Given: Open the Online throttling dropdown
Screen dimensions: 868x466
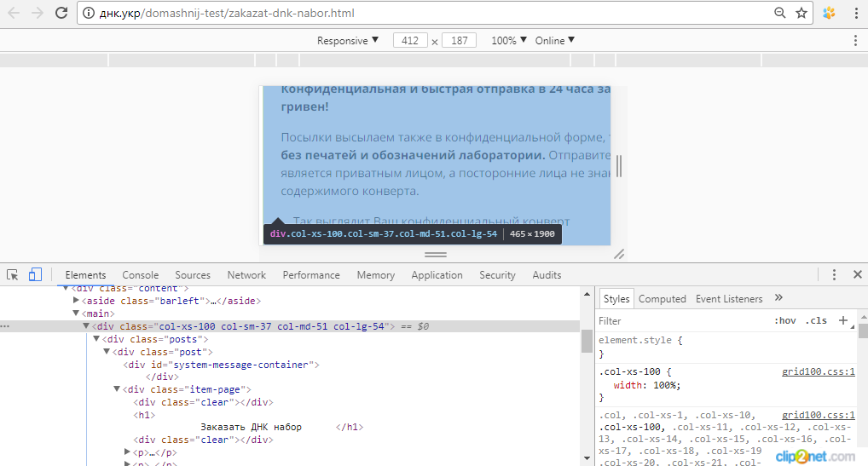Looking at the screenshot, I should click(555, 40).
